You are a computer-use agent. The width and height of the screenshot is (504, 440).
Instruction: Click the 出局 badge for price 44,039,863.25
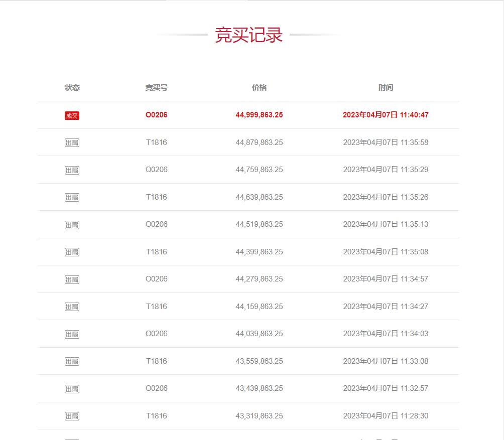coord(72,334)
